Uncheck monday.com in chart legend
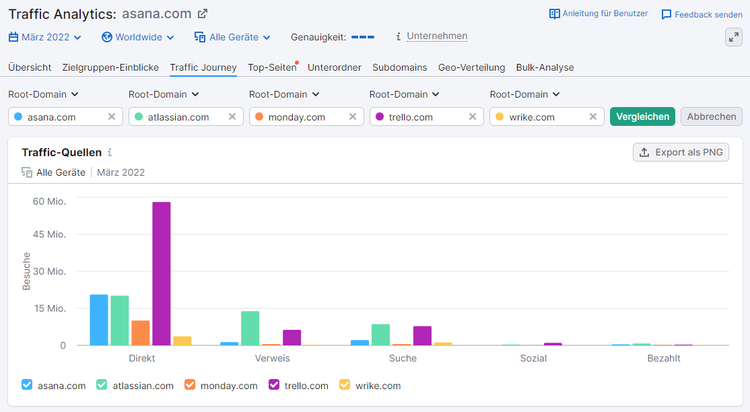The height and width of the screenshot is (412, 750). click(x=190, y=385)
